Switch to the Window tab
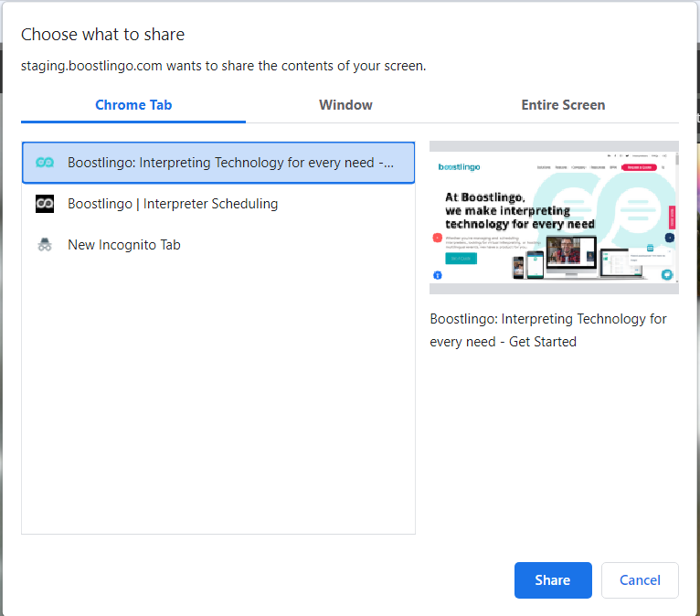The height and width of the screenshot is (616, 700). point(345,105)
